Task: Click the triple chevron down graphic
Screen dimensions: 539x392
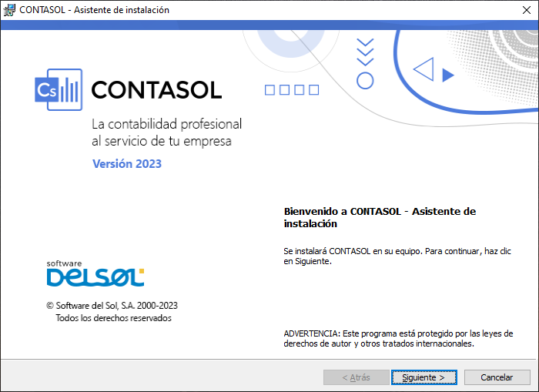Action: [365, 52]
